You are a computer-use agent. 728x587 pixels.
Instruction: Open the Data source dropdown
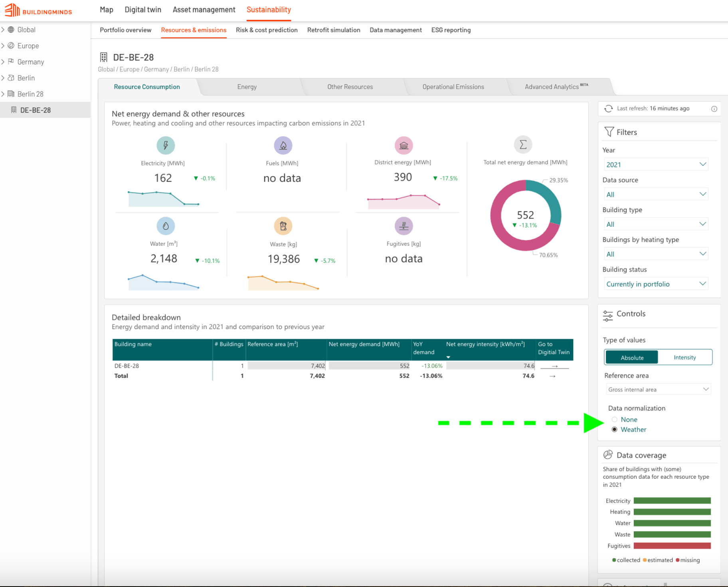pos(656,194)
